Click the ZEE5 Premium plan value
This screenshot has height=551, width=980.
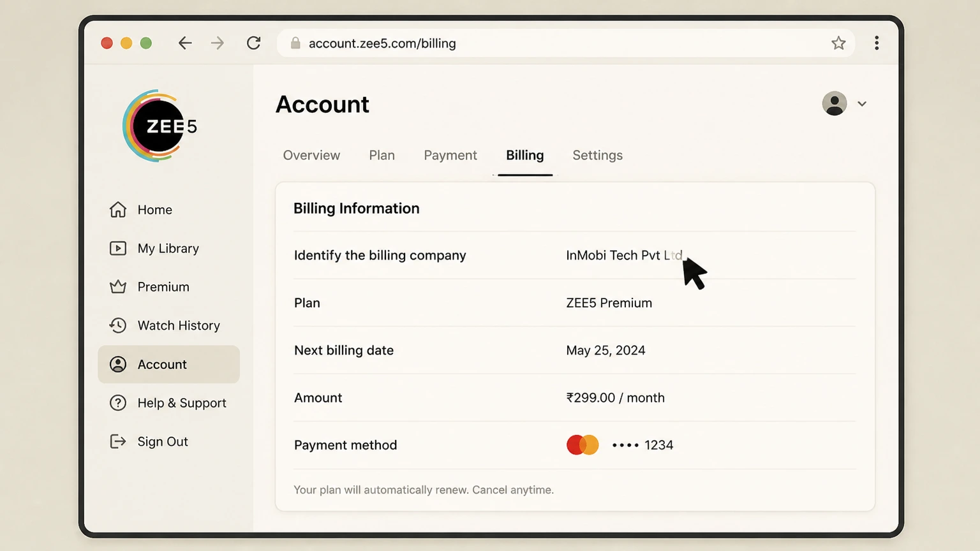[609, 303]
